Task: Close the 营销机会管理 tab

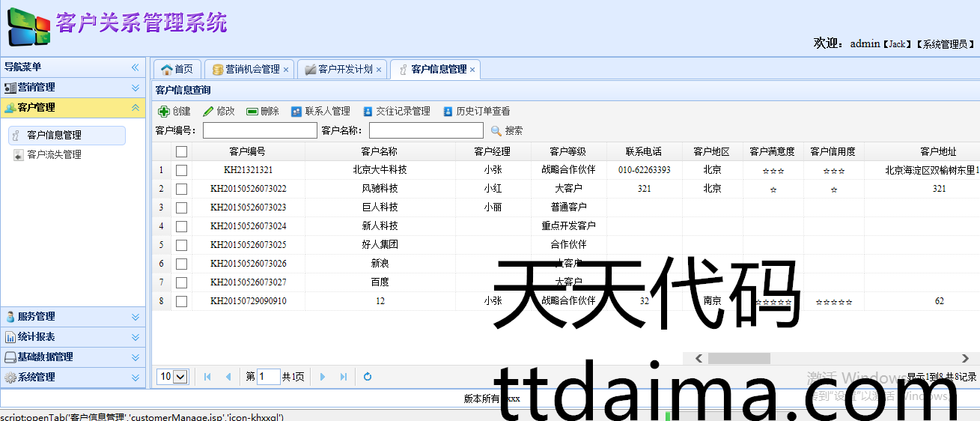Action: click(286, 70)
